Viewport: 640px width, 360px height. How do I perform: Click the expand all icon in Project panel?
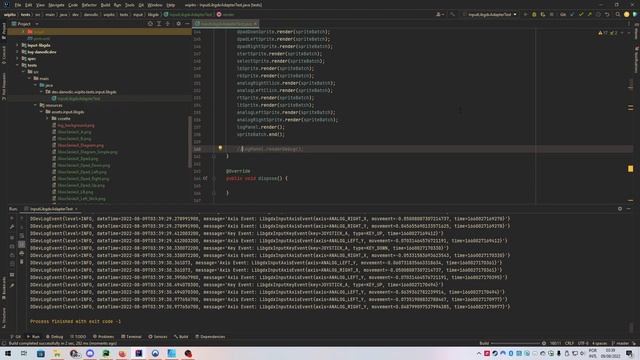coord(159,24)
